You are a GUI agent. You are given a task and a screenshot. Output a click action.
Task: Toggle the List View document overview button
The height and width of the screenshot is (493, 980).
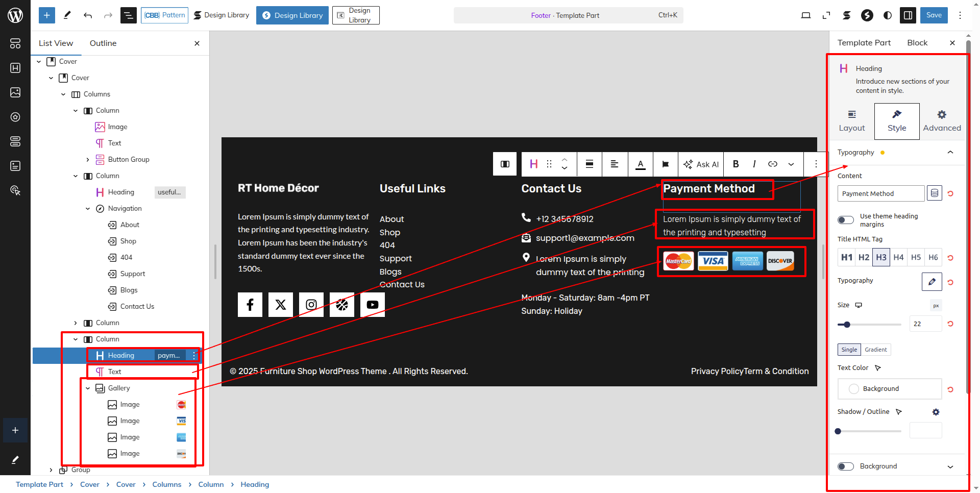(x=129, y=15)
